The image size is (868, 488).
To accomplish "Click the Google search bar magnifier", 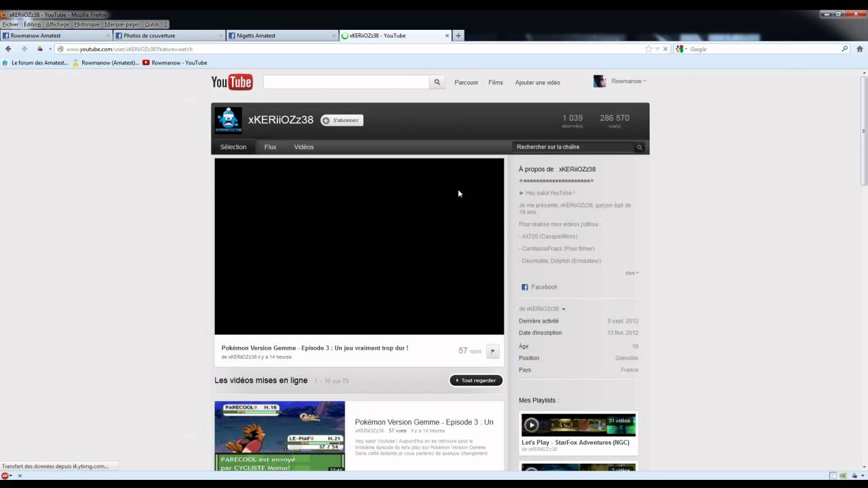I will tap(845, 49).
